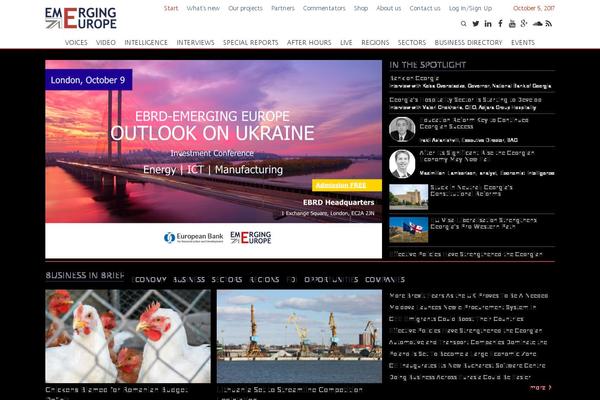
Task: Click the Admission FREE yellow button
Action: [347, 185]
